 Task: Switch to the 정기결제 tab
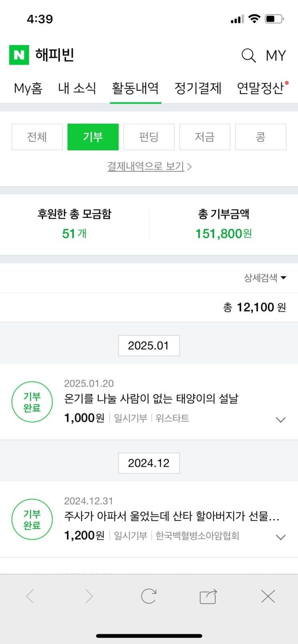[198, 88]
